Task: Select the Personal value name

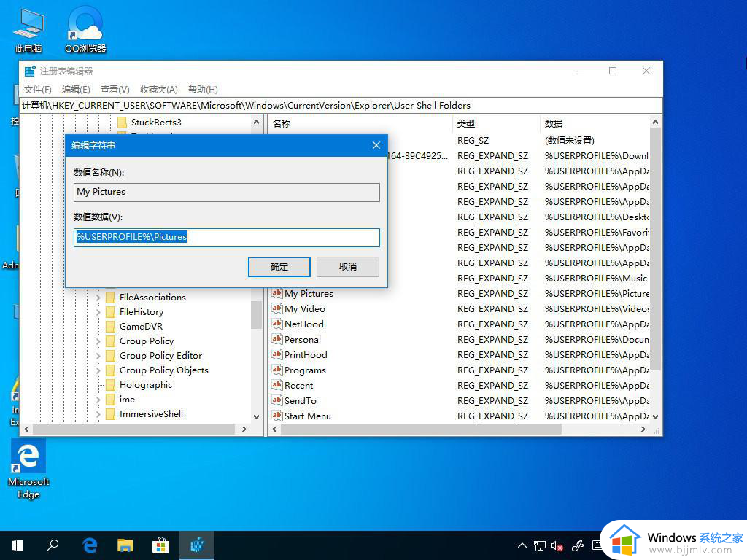Action: click(303, 339)
